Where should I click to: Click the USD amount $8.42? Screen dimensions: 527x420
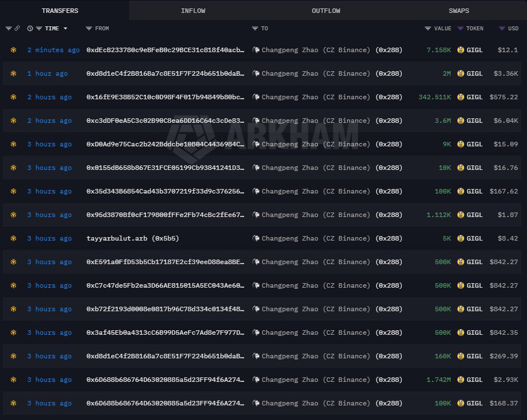click(x=508, y=238)
